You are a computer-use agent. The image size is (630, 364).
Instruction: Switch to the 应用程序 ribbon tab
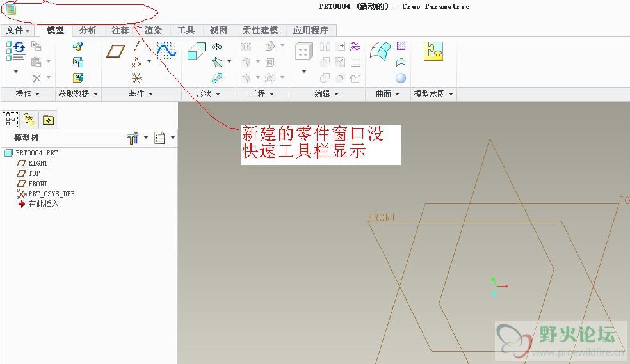coord(311,30)
